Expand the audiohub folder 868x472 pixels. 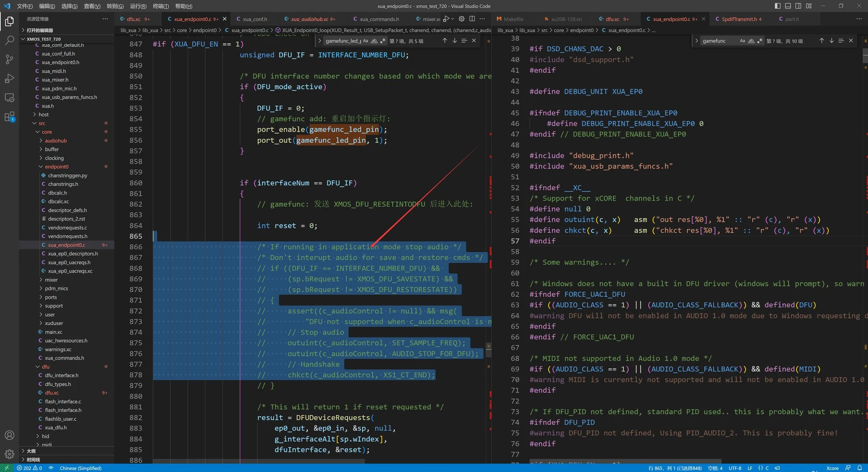pyautogui.click(x=56, y=141)
